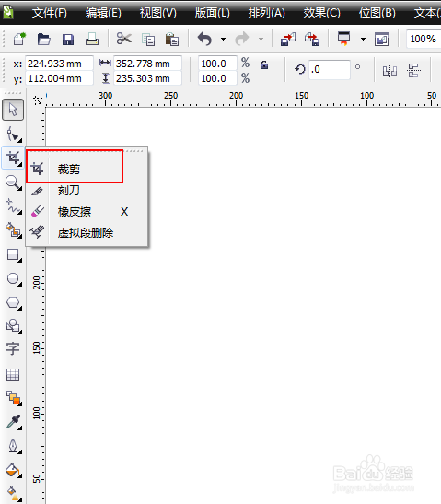Click the Mirror horizontally button
Viewport: 441px width, 504px height.
(x=389, y=70)
